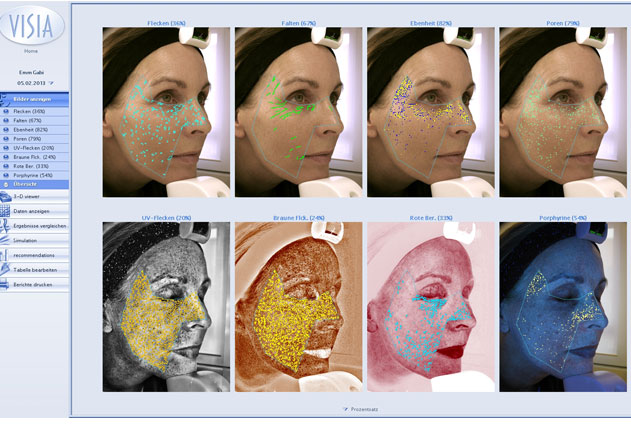Open the Ebenheit (82%) face thumbnail
This screenshot has height=424, width=631.
[431, 112]
